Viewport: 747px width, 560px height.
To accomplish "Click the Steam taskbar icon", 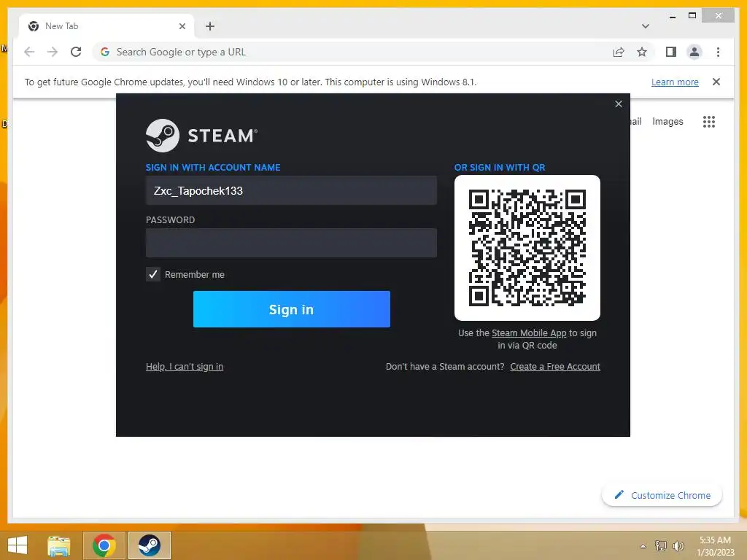I will coord(149,545).
